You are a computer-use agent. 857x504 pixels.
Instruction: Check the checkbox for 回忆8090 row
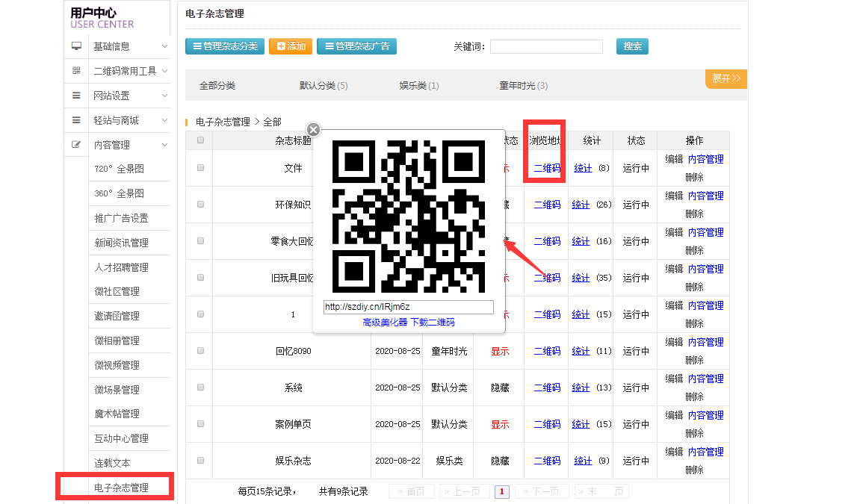click(200, 351)
